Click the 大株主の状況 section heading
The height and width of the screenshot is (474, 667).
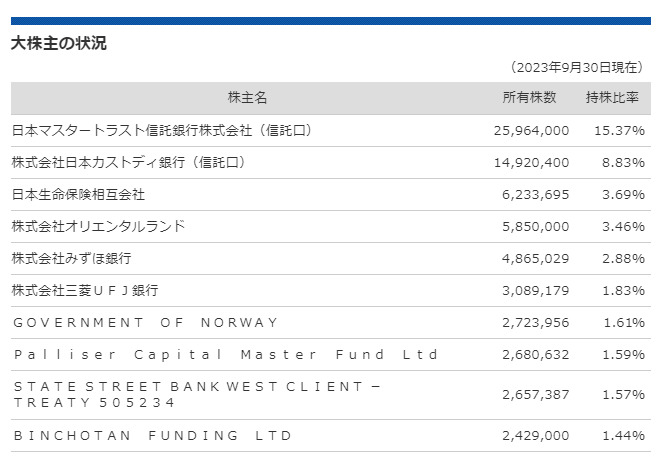(x=59, y=43)
